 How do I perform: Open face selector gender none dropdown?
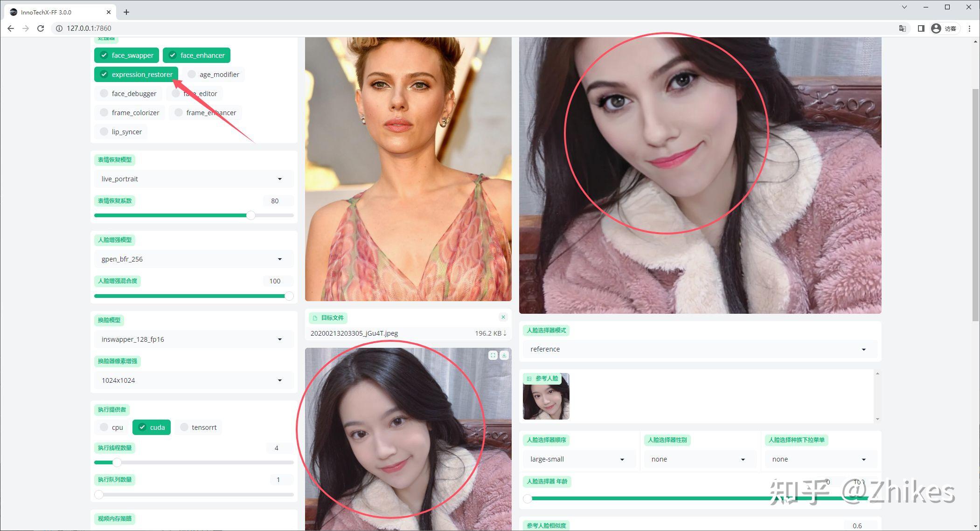[700, 459]
